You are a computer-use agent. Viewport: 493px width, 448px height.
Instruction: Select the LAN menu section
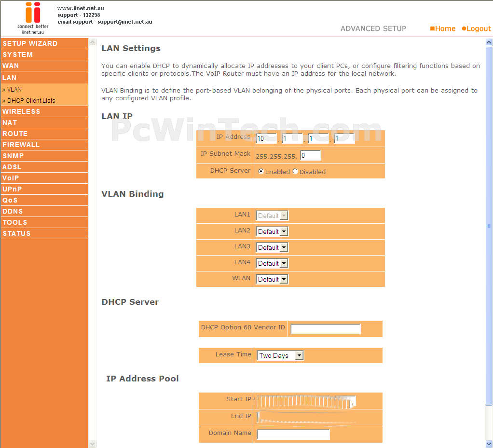(x=44, y=78)
